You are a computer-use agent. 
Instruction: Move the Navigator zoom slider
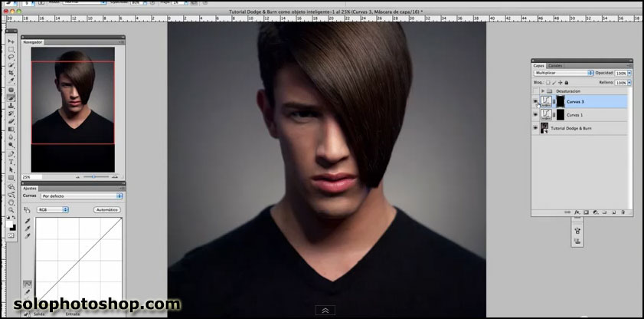pyautogui.click(x=93, y=177)
